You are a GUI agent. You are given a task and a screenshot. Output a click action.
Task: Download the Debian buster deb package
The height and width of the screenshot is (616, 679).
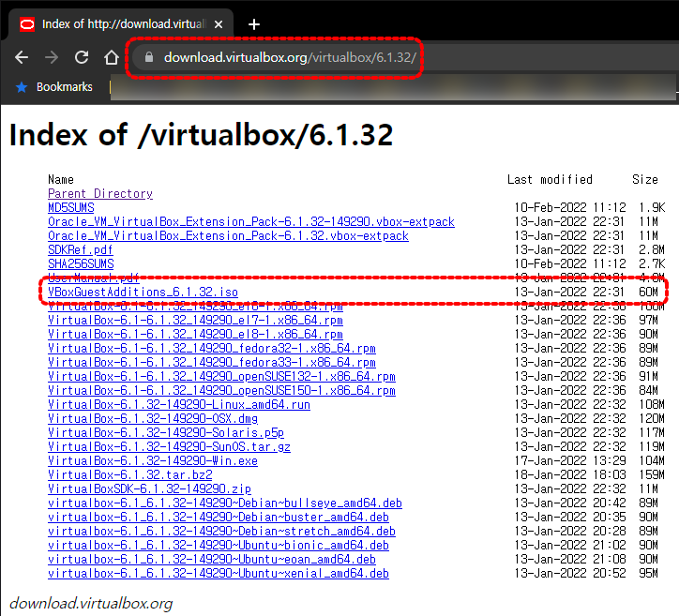pyautogui.click(x=219, y=517)
